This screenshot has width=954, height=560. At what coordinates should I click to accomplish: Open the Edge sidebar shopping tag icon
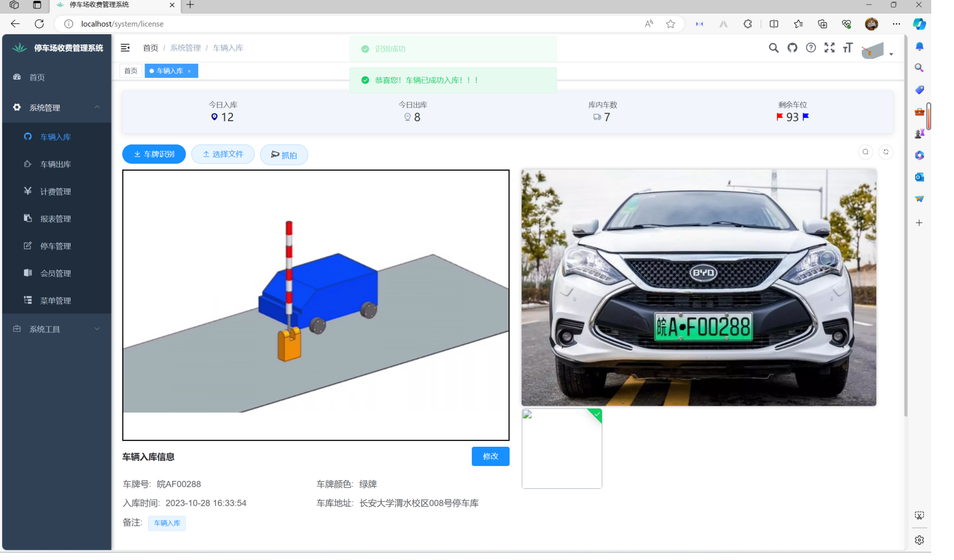click(x=919, y=90)
